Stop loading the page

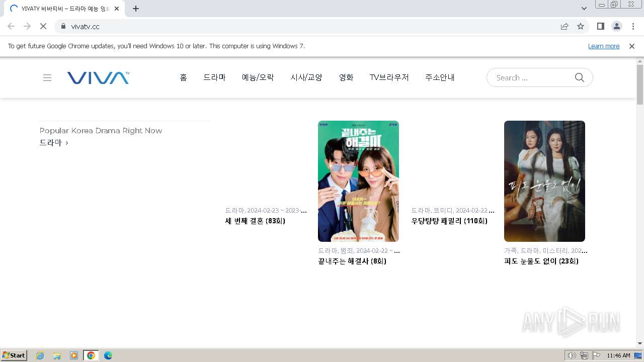43,26
